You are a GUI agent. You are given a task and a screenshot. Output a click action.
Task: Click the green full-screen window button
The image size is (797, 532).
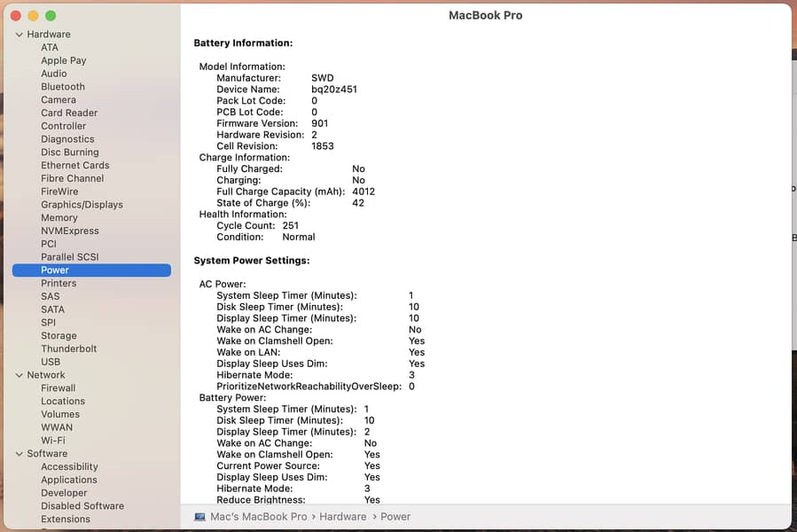coord(51,16)
